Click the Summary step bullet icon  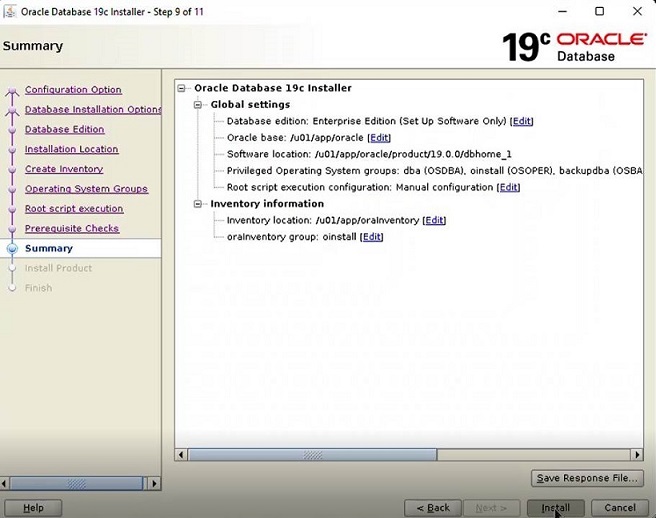(x=13, y=249)
